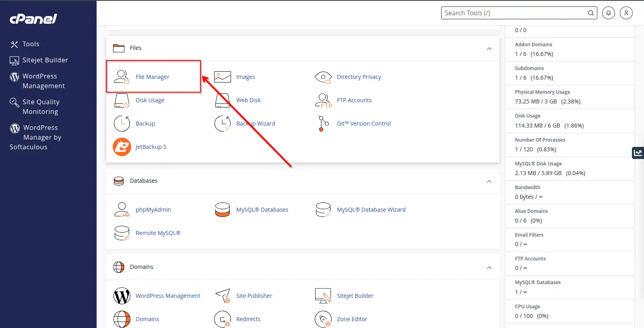This screenshot has width=644, height=328.
Task: Click the cPanel logo
Action: (x=33, y=19)
